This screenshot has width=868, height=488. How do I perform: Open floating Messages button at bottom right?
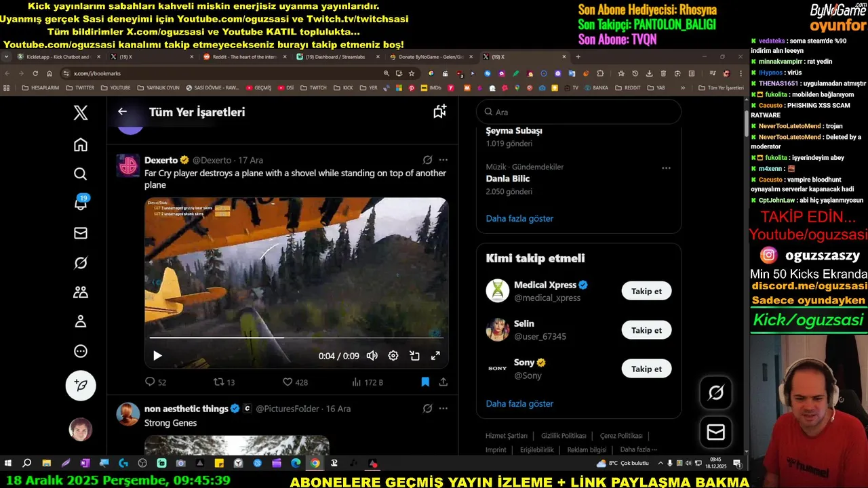(x=716, y=432)
